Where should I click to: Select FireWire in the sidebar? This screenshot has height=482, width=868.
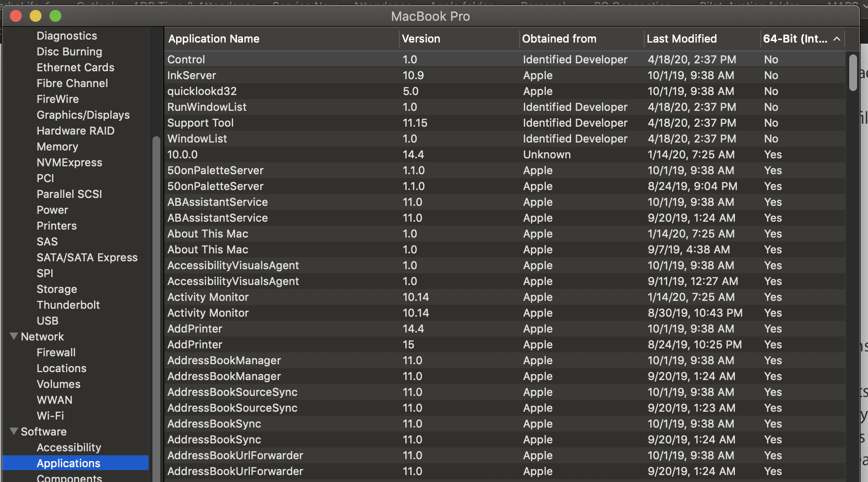tap(57, 99)
